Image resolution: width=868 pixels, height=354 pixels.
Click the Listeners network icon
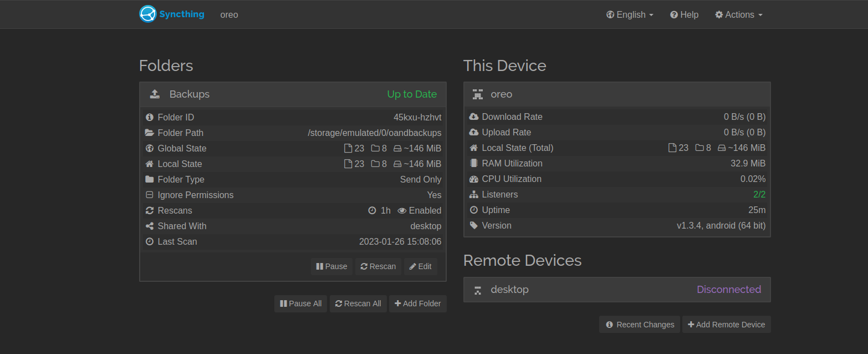tap(473, 194)
